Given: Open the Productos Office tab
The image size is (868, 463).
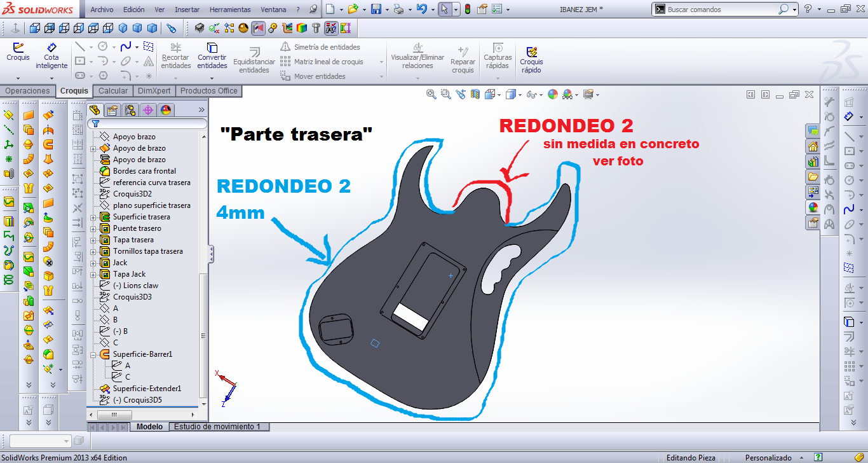Looking at the screenshot, I should coord(208,91).
